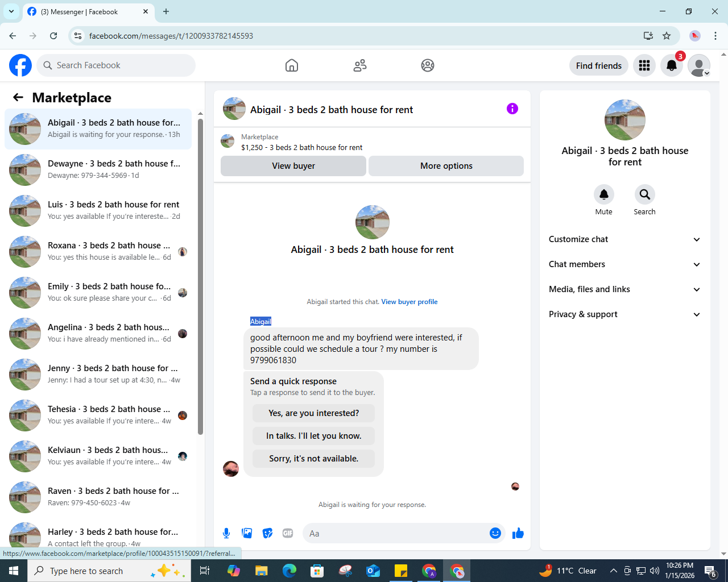
Task: Bookmark this page with the star icon
Action: pos(667,36)
